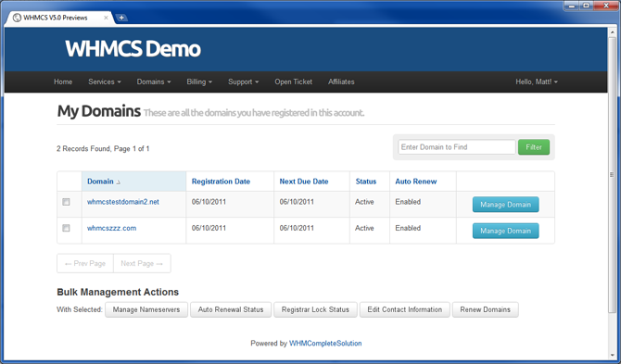Expand the Domains dropdown menu
This screenshot has height=364, width=621.
coord(154,82)
